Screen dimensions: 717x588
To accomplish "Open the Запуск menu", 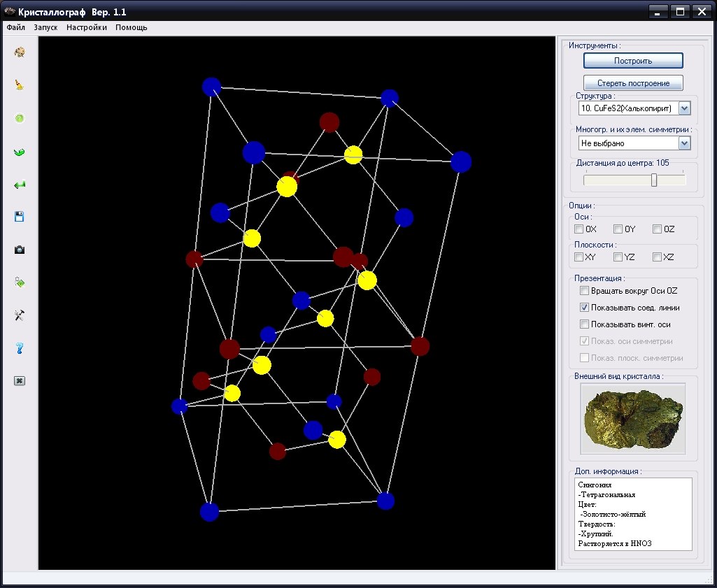I will click(45, 27).
